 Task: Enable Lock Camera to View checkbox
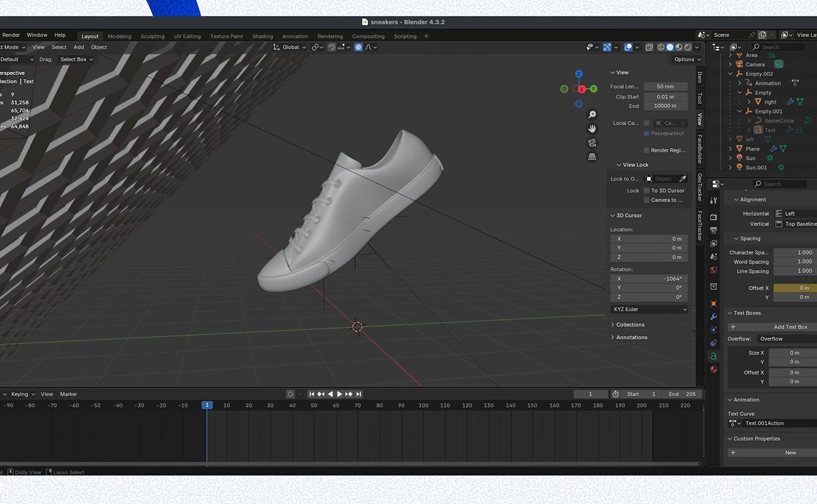[x=647, y=200]
